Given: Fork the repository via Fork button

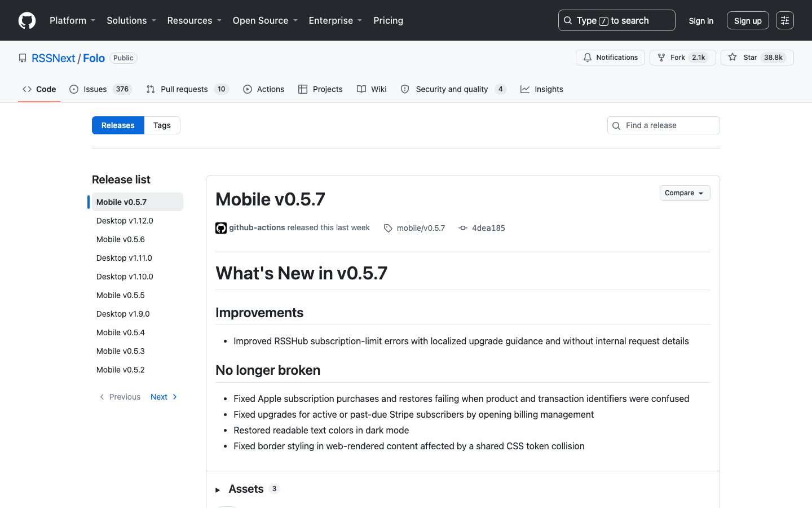Looking at the screenshot, I should point(682,58).
